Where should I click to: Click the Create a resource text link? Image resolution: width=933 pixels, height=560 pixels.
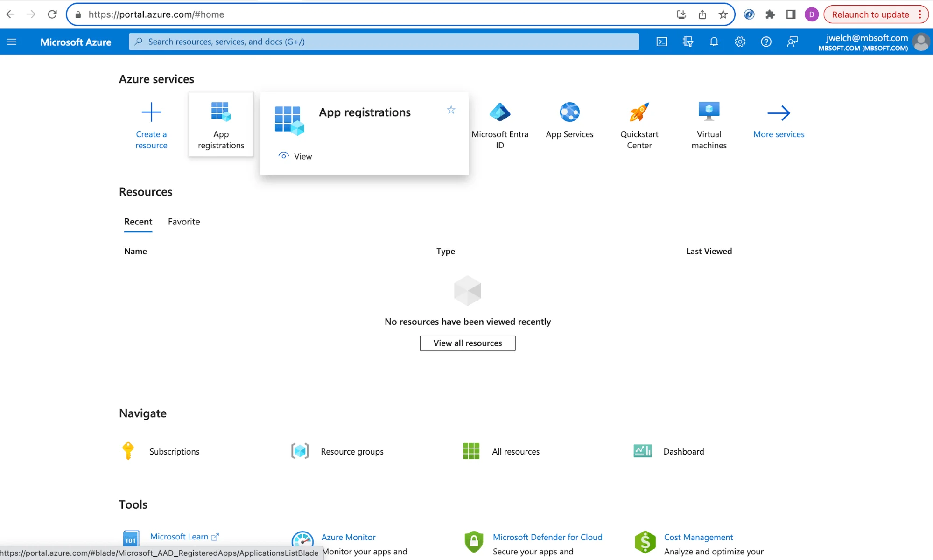[x=151, y=140]
